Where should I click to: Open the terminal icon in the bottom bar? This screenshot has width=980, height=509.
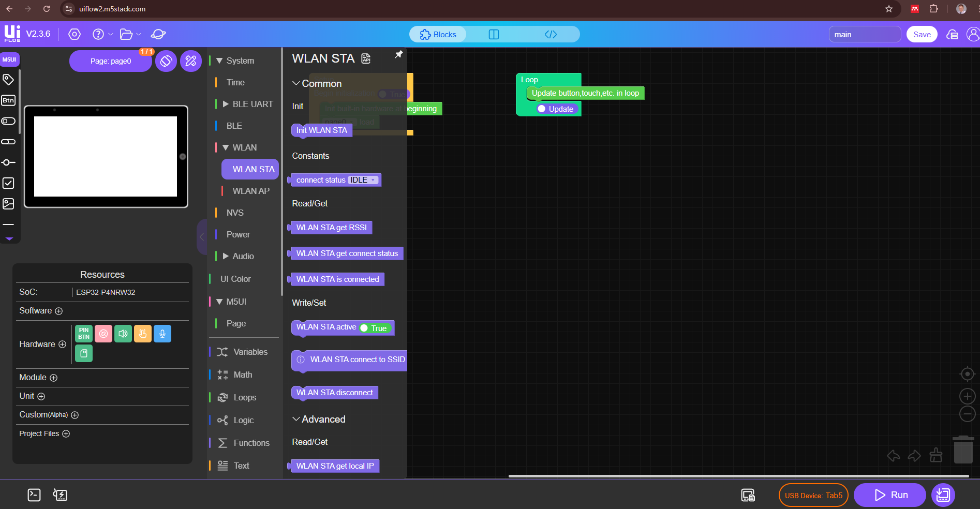(34, 495)
